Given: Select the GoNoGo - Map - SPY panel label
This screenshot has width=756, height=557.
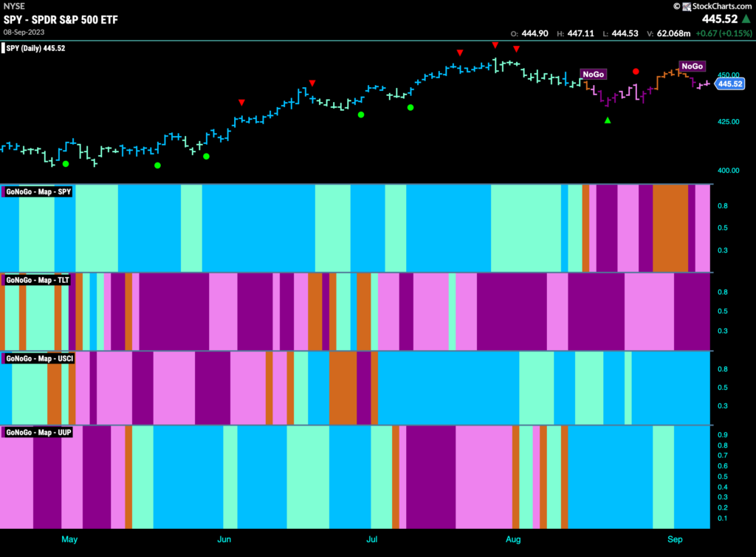Looking at the screenshot, I should coord(38,191).
